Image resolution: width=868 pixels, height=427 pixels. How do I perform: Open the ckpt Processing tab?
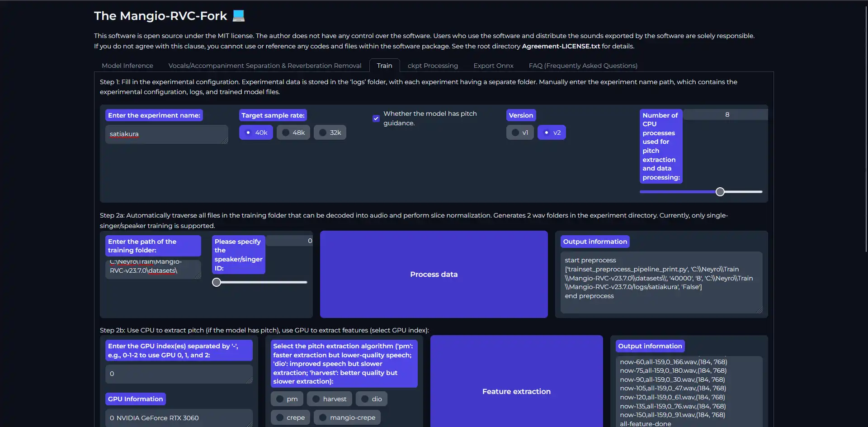[433, 66]
